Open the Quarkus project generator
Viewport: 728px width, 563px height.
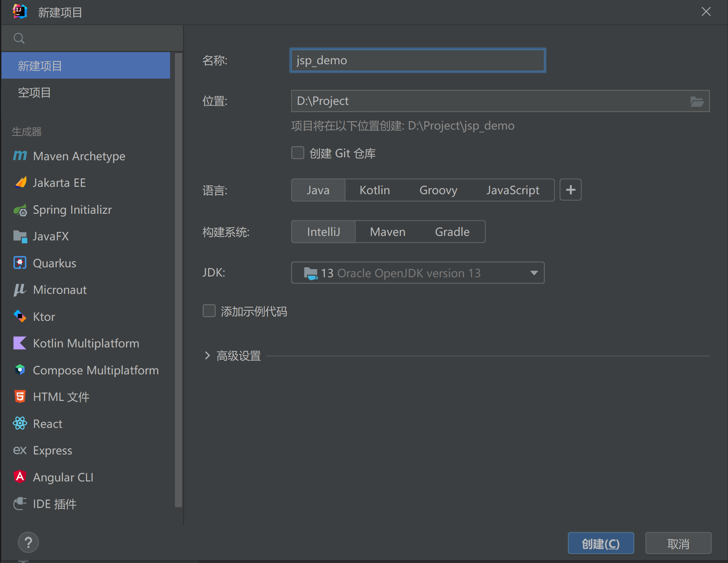point(54,263)
